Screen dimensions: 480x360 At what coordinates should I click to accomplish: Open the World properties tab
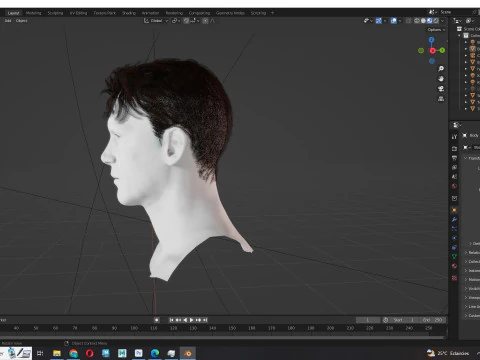tap(454, 186)
